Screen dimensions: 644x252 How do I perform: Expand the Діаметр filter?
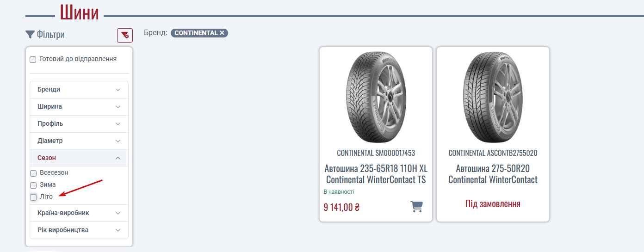79,141
